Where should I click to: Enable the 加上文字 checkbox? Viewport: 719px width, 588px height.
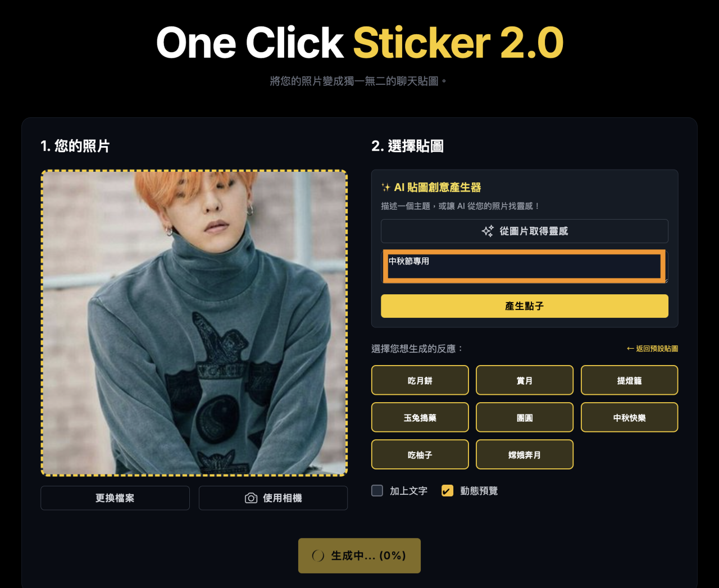tap(377, 491)
